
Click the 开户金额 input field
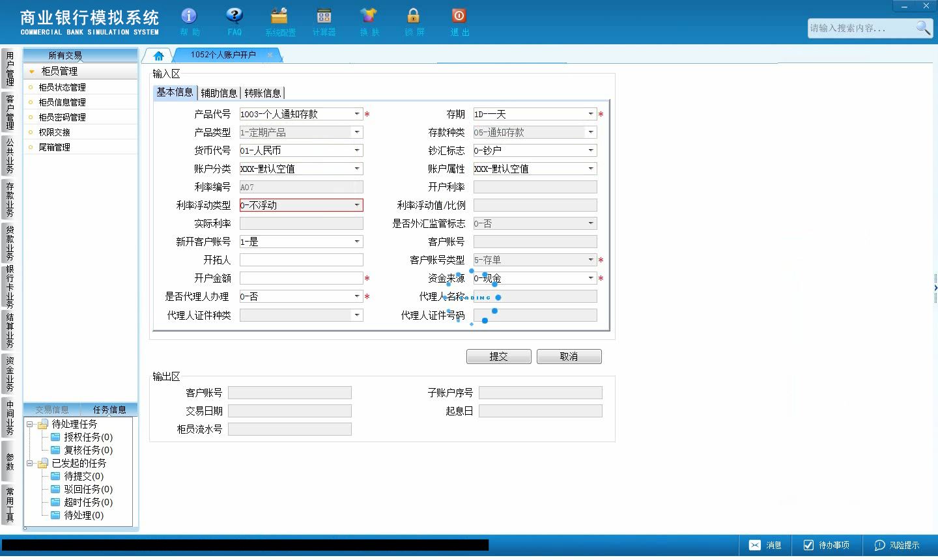point(301,278)
